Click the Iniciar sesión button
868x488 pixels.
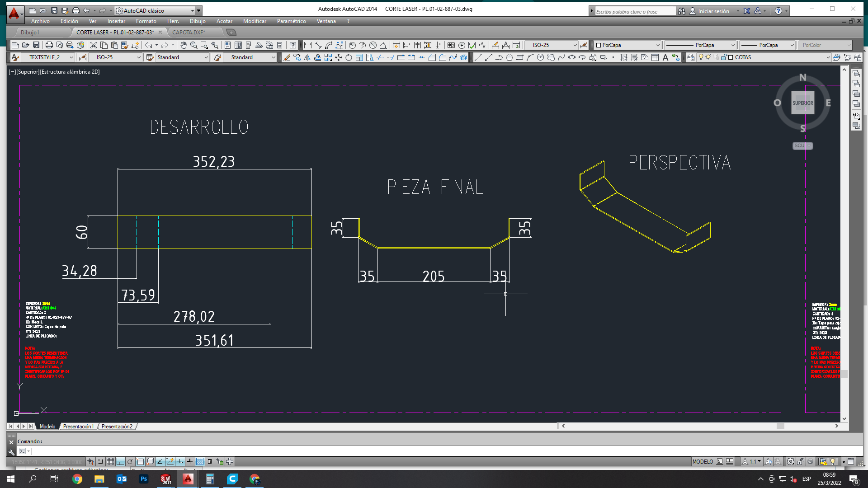(713, 11)
